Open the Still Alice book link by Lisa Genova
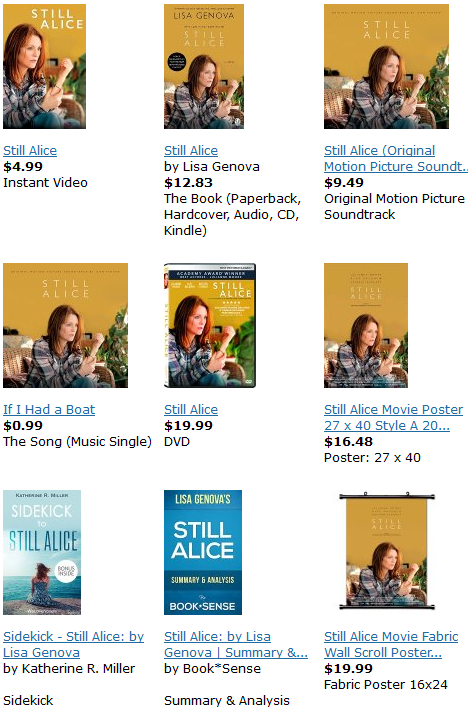468x710 pixels. point(191,150)
